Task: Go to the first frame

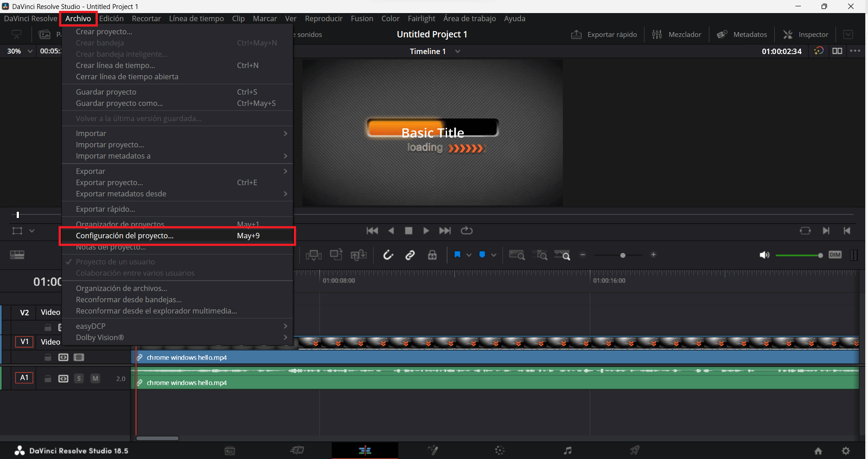Action: point(372,231)
